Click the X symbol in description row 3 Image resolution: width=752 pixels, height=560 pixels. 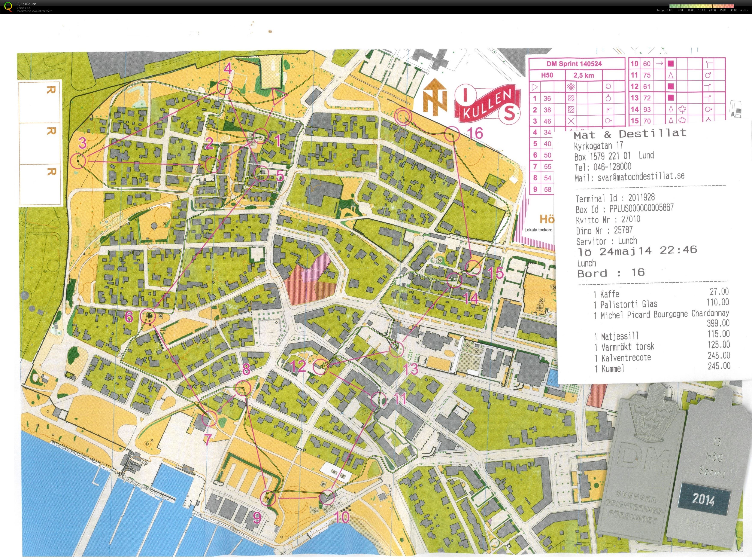click(x=571, y=121)
